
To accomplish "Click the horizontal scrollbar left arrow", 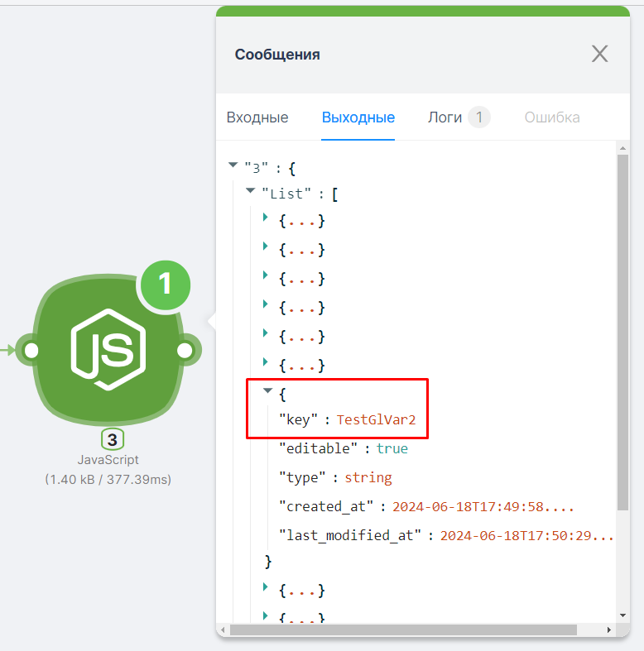I will 223,629.
